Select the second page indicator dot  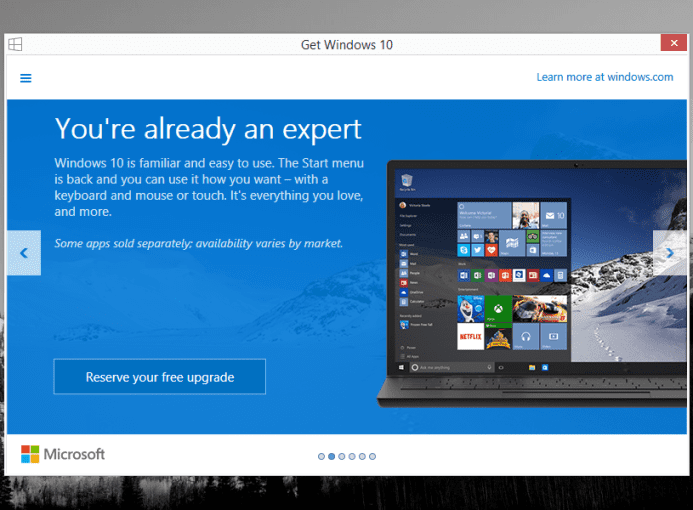[x=331, y=457]
